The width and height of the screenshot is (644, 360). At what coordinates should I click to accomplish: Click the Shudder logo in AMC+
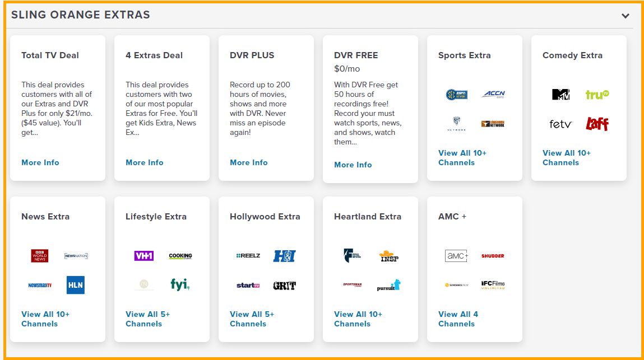(x=493, y=256)
